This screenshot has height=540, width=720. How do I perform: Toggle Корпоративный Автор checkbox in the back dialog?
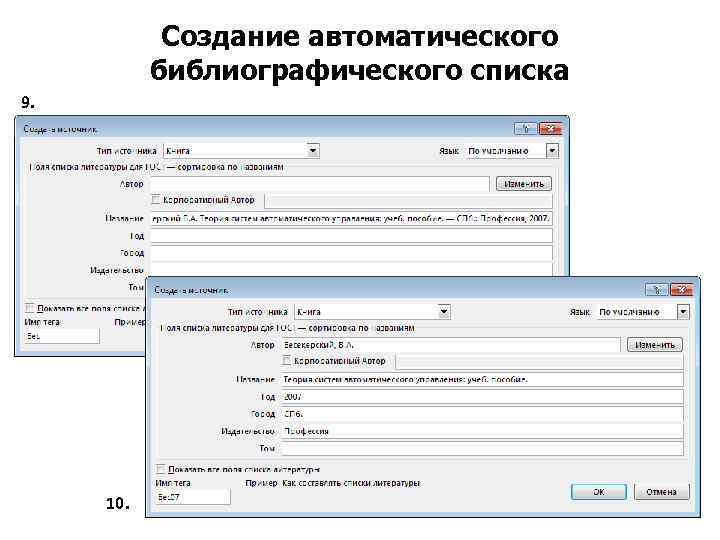pos(156,200)
